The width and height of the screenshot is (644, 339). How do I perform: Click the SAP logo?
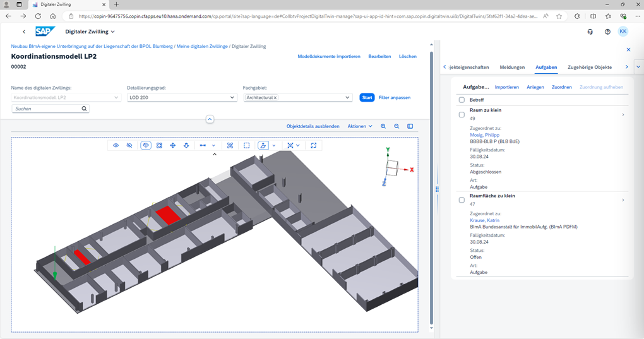[45, 32]
